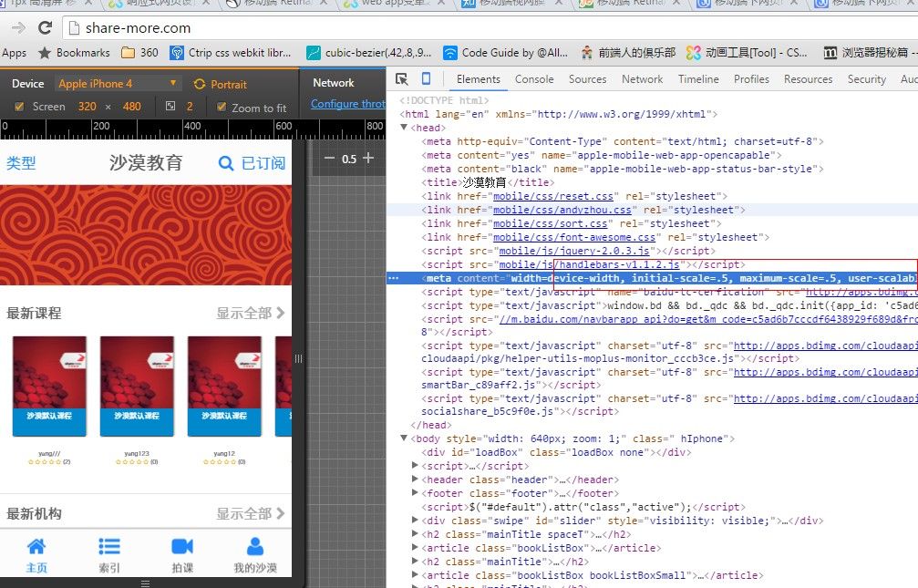Click the Configure throttling link
The width and height of the screenshot is (918, 588).
click(348, 104)
